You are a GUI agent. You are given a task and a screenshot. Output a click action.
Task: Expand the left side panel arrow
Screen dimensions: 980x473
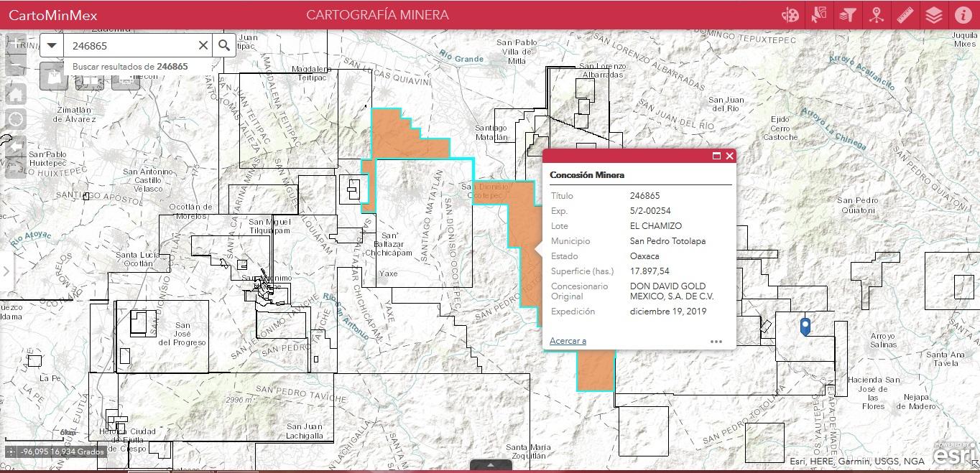6,271
